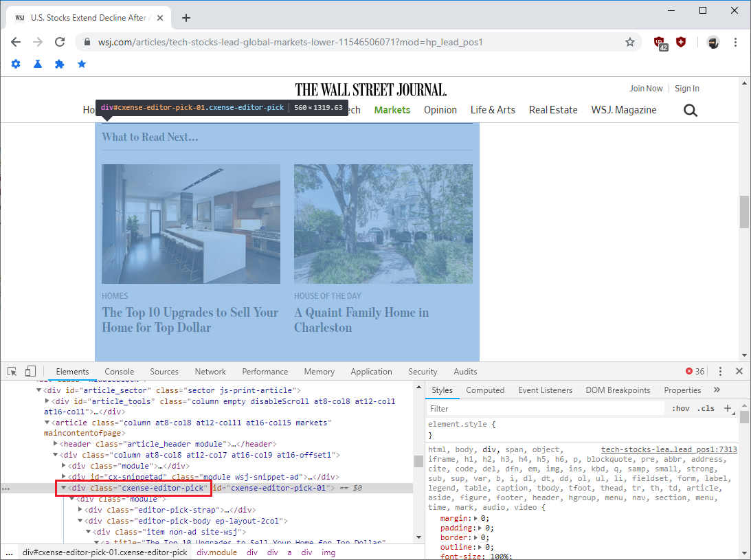Open the DOM Breakpoints tab
751x560 pixels.
(618, 390)
